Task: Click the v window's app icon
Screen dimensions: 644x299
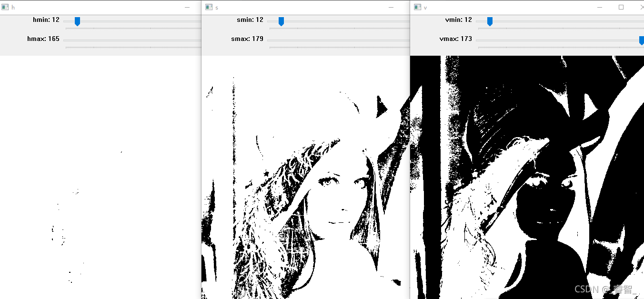Action: [417, 7]
